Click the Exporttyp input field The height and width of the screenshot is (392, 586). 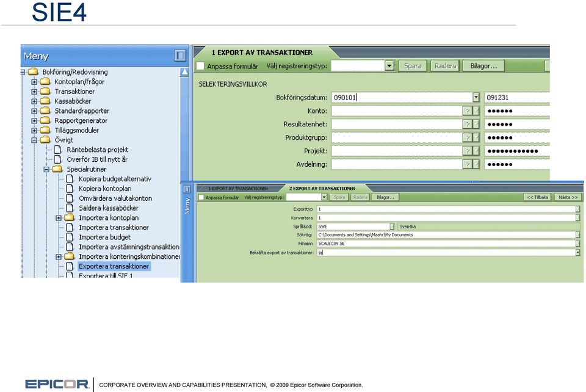point(446,209)
